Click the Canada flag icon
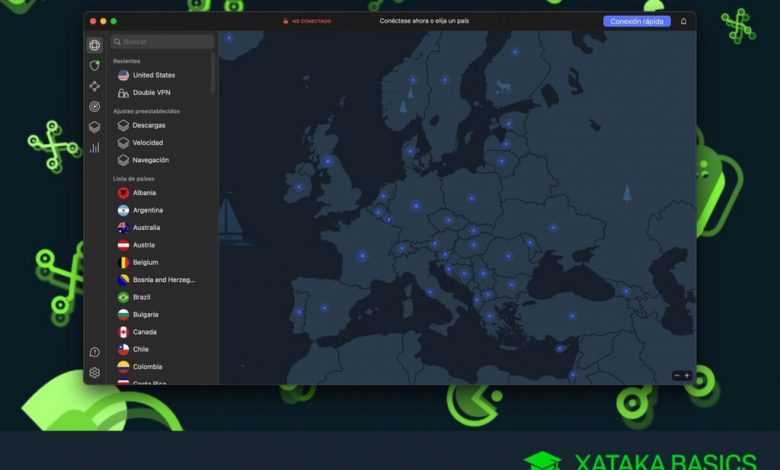This screenshot has width=780, height=470. (x=123, y=332)
